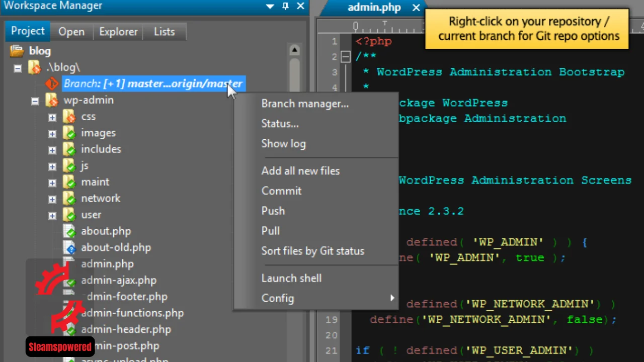Click the maint folder icon

click(69, 182)
